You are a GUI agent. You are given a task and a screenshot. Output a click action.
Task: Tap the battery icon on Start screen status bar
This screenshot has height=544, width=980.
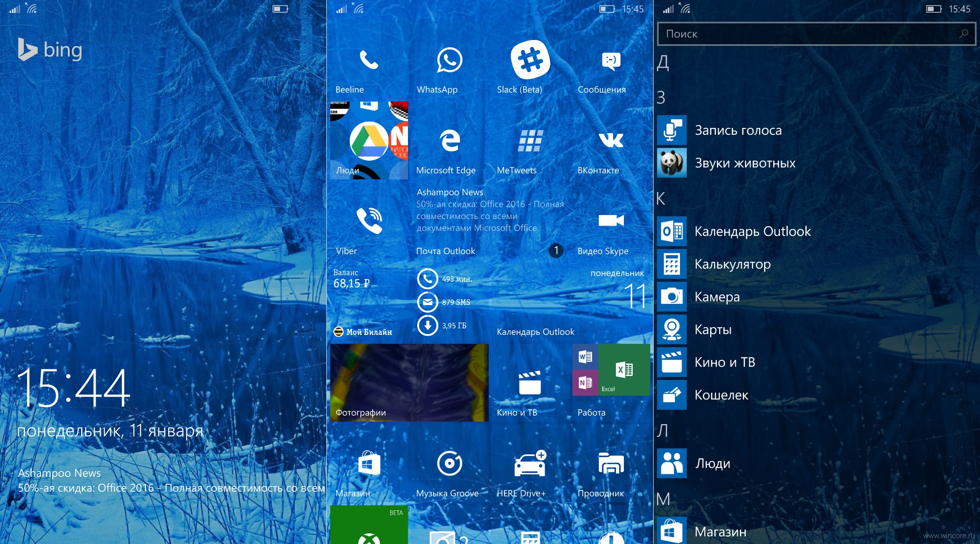607,9
